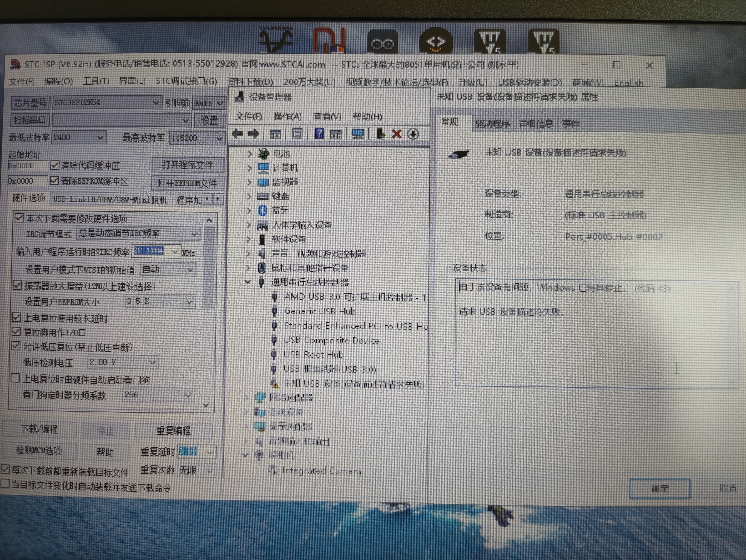The width and height of the screenshot is (746, 560).
Task: Click scan for hardware changes monitor icon
Action: pyautogui.click(x=358, y=134)
